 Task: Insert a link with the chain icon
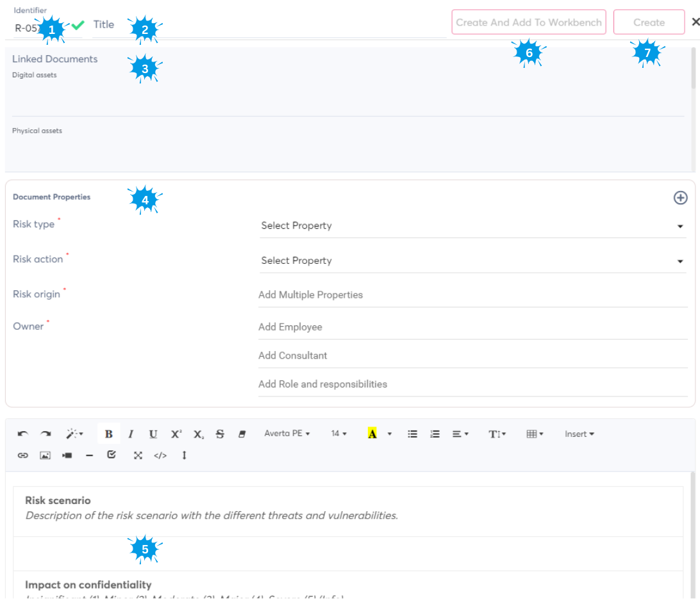[23, 455]
